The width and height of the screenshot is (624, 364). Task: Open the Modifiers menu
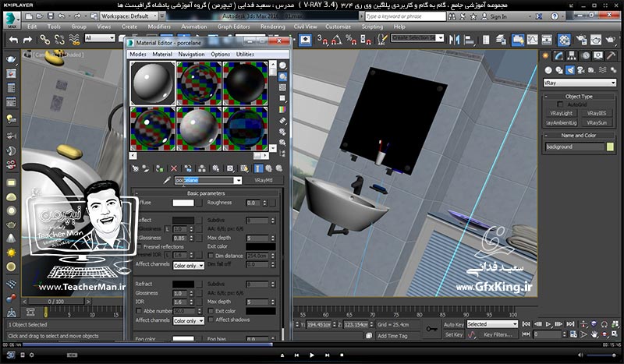coord(159,27)
